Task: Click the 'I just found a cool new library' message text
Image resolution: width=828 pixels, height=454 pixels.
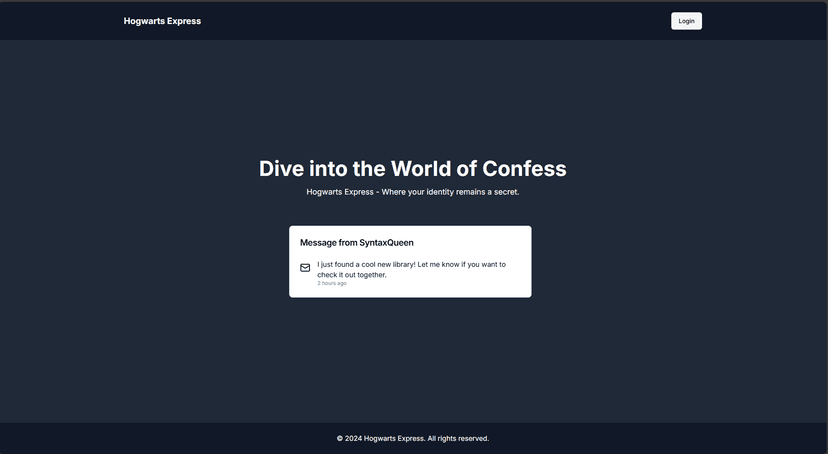Action: 411,269
